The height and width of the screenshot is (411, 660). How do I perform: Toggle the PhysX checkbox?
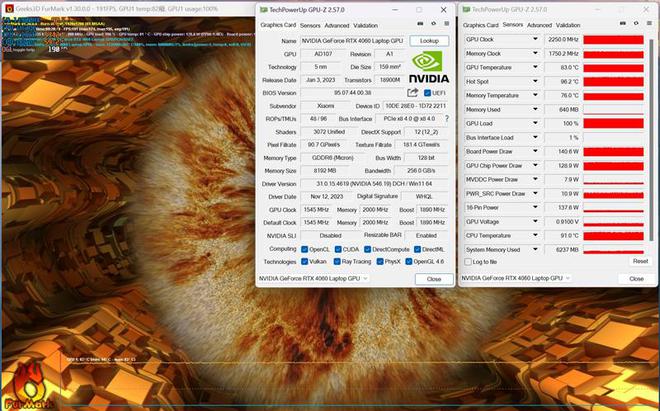[380, 262]
